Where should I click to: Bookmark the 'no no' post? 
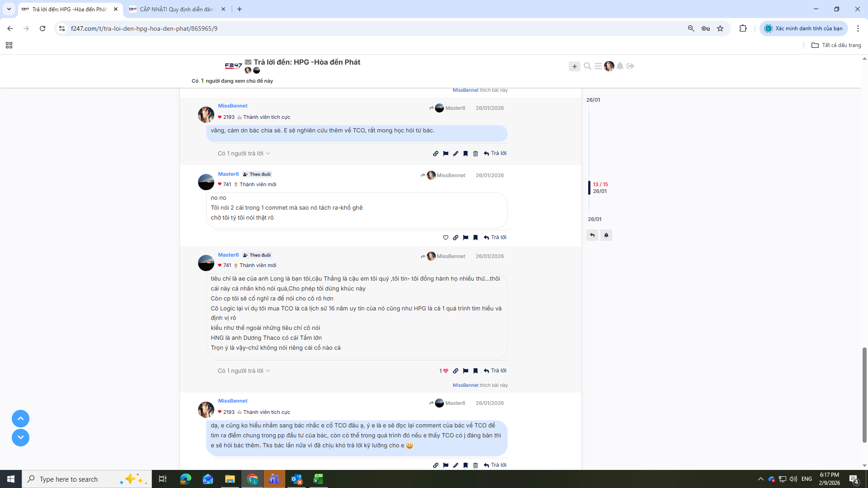[x=476, y=238]
